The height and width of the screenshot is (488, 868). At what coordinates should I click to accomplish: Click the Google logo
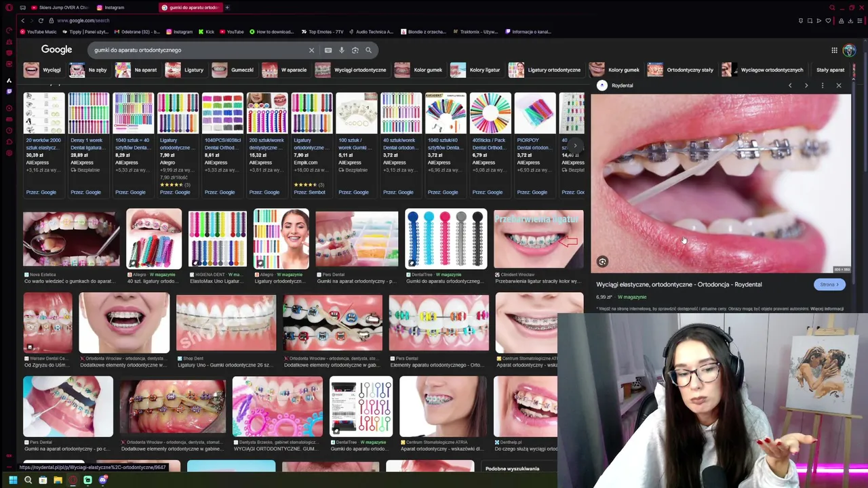(x=56, y=49)
